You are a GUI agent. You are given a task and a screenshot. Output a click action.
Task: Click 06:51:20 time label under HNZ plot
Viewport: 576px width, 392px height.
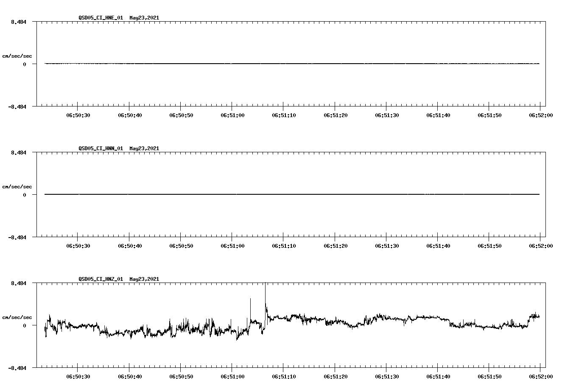pos(336,376)
